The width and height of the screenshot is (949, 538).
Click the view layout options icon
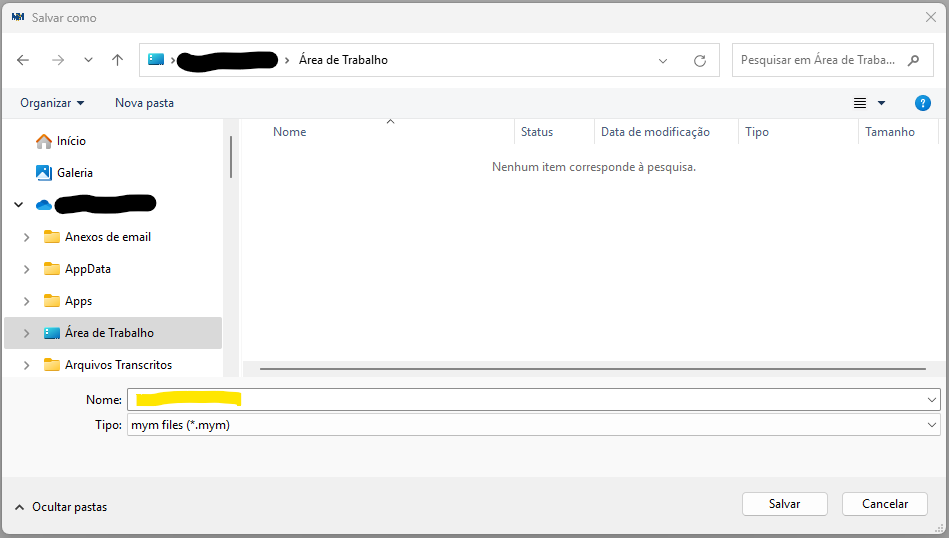tap(860, 103)
